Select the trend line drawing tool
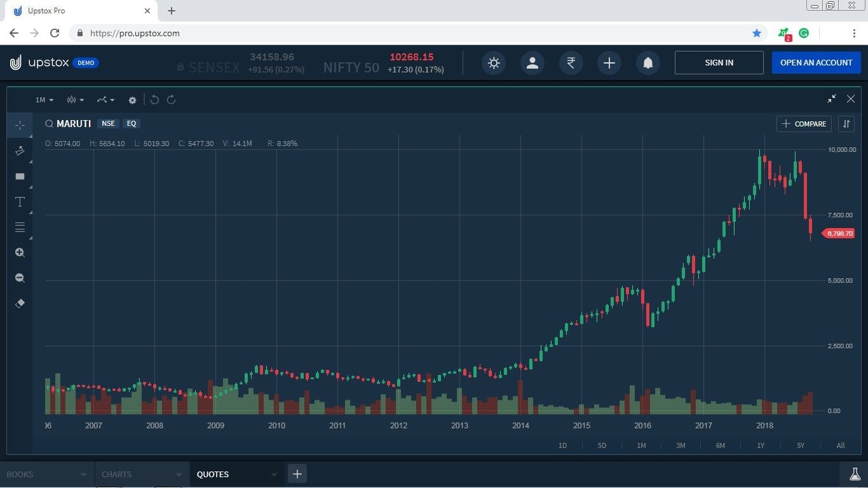The image size is (868, 488). [20, 151]
